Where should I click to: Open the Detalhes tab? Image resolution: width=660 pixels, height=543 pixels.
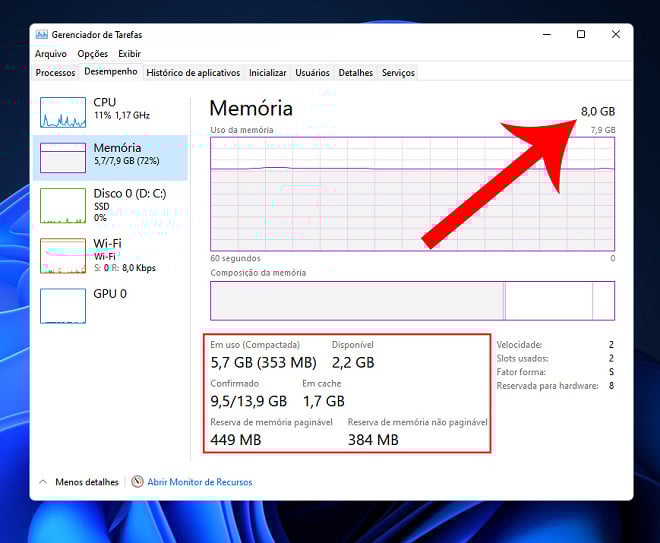356,72
